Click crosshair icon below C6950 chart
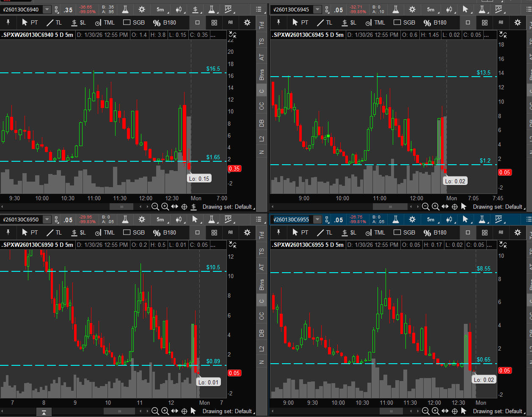The width and height of the screenshot is (532, 417). coord(184,411)
